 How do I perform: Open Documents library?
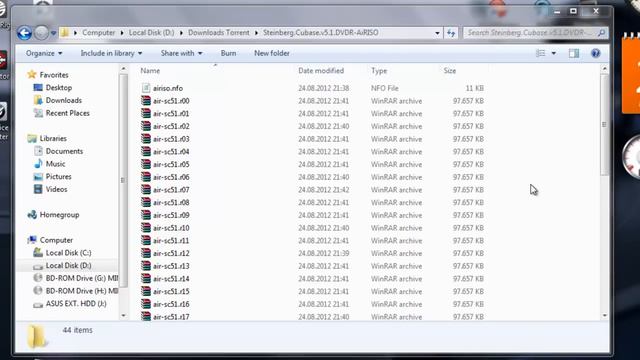64,151
